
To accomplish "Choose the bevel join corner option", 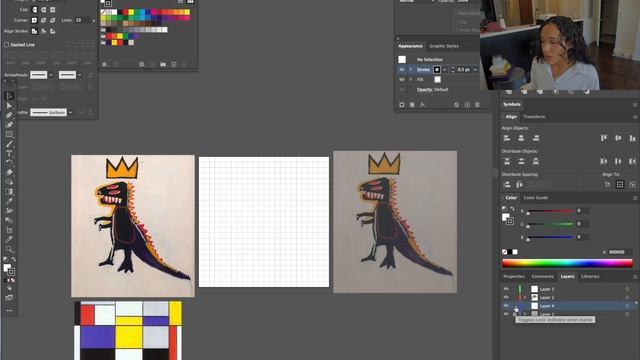I will pos(53,20).
